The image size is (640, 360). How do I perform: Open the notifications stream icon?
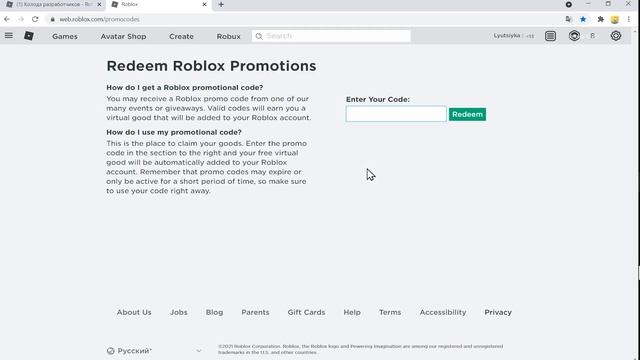click(550, 36)
